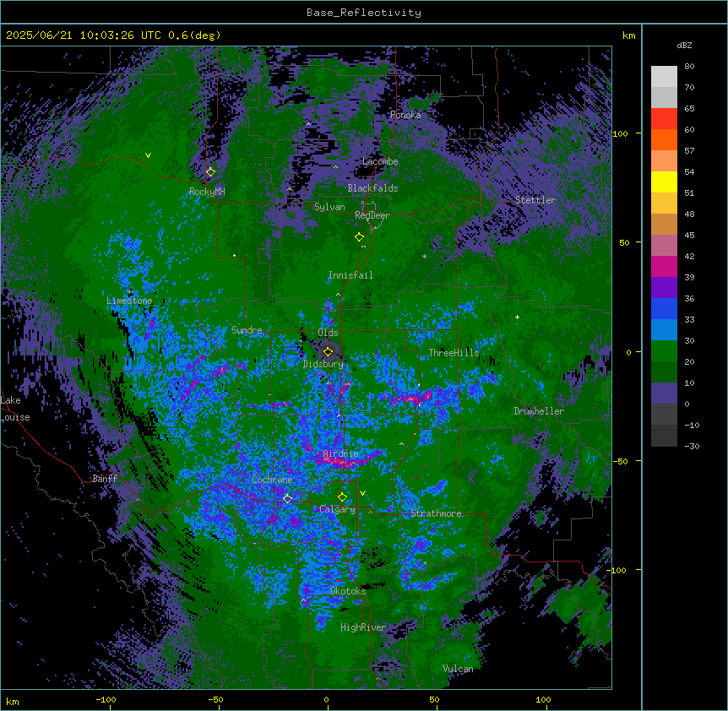Click the Sylvan town label
Viewport: 728px width, 711px height.
tap(329, 207)
